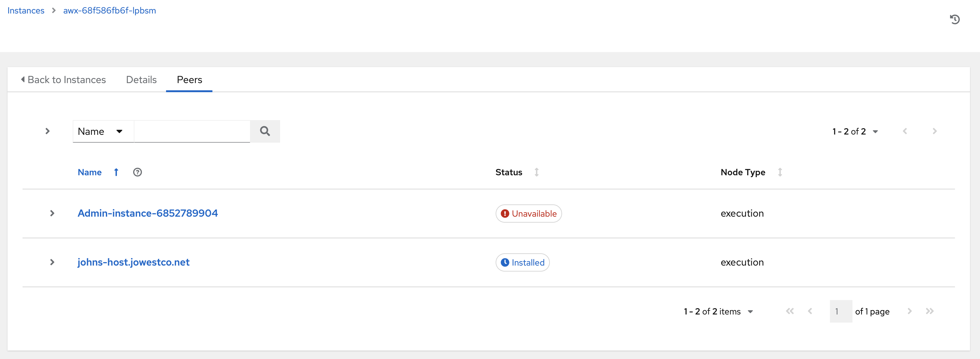Switch to the Details tab
This screenshot has width=980, height=359.
point(141,80)
